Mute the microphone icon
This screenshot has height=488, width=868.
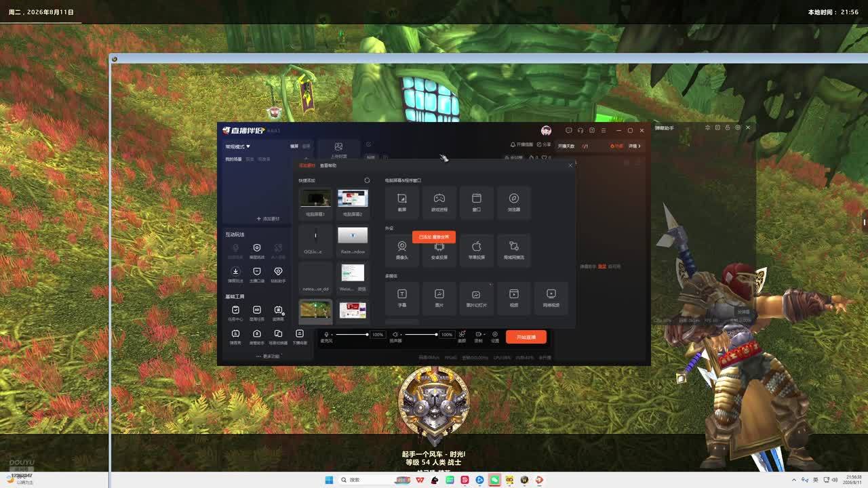tap(326, 335)
